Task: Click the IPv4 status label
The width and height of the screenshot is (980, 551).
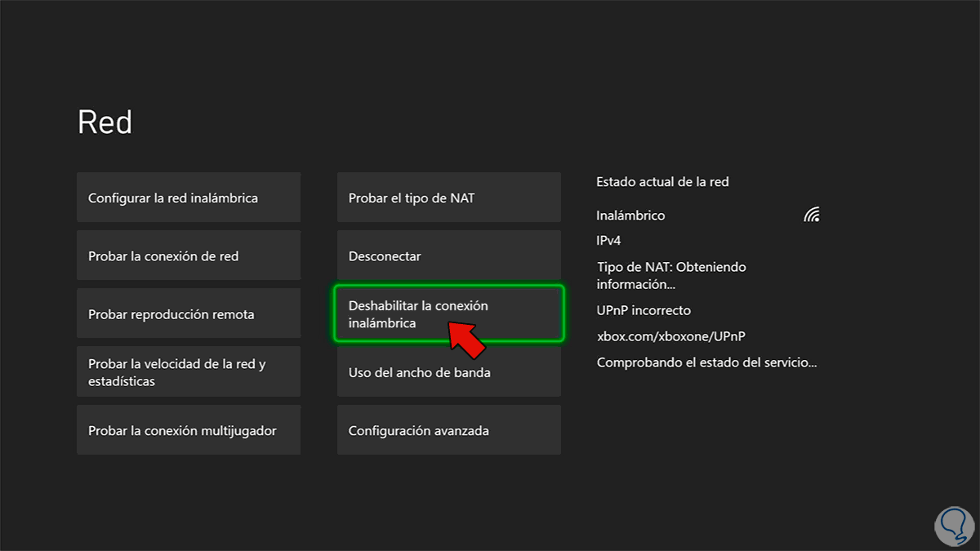Action: coord(609,241)
